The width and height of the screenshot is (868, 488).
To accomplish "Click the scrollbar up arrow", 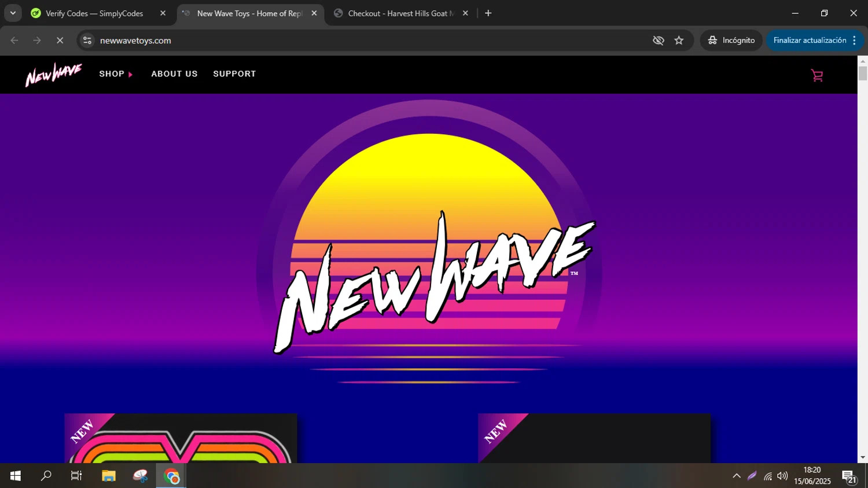I will pyautogui.click(x=863, y=61).
